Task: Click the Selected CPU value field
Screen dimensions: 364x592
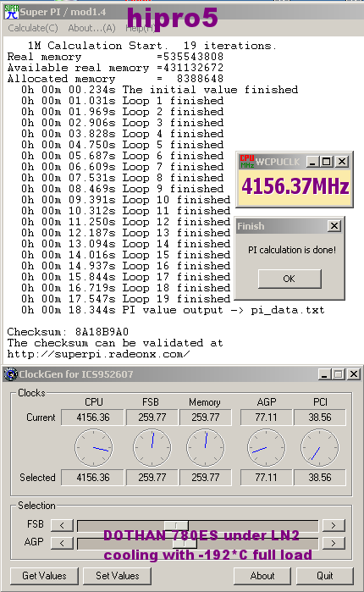Action: [93, 478]
